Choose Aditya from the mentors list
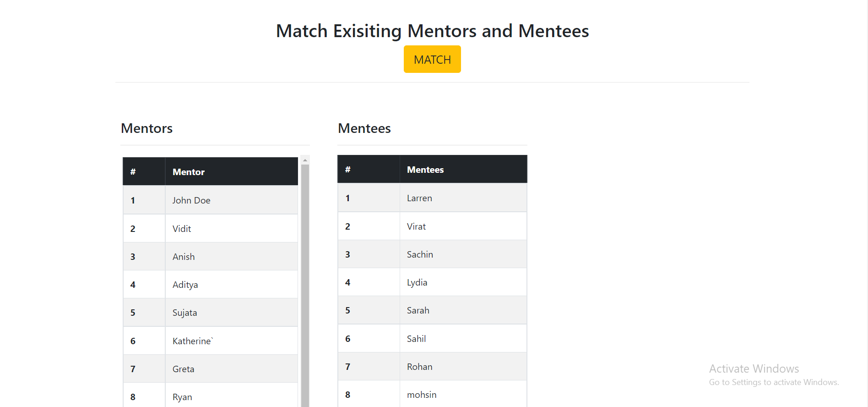 pos(185,285)
